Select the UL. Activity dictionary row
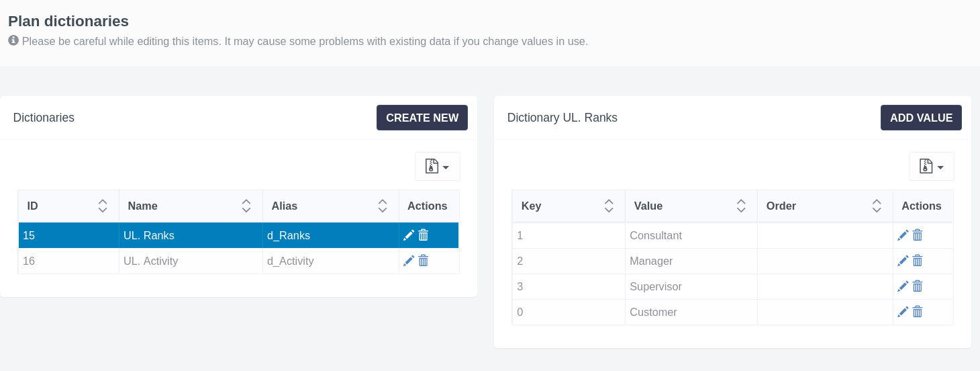Image resolution: width=980 pixels, height=371 pixels. pyautogui.click(x=190, y=261)
